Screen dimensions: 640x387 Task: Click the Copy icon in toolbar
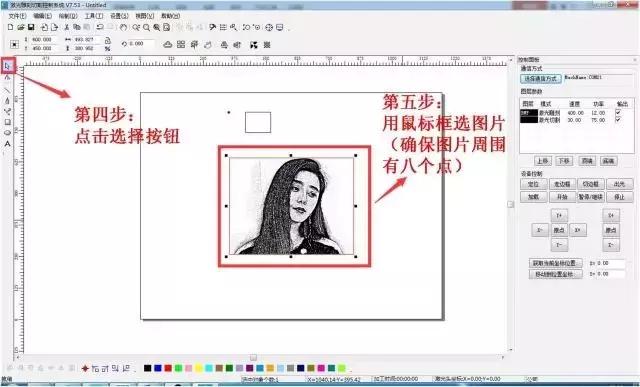[x=77, y=27]
